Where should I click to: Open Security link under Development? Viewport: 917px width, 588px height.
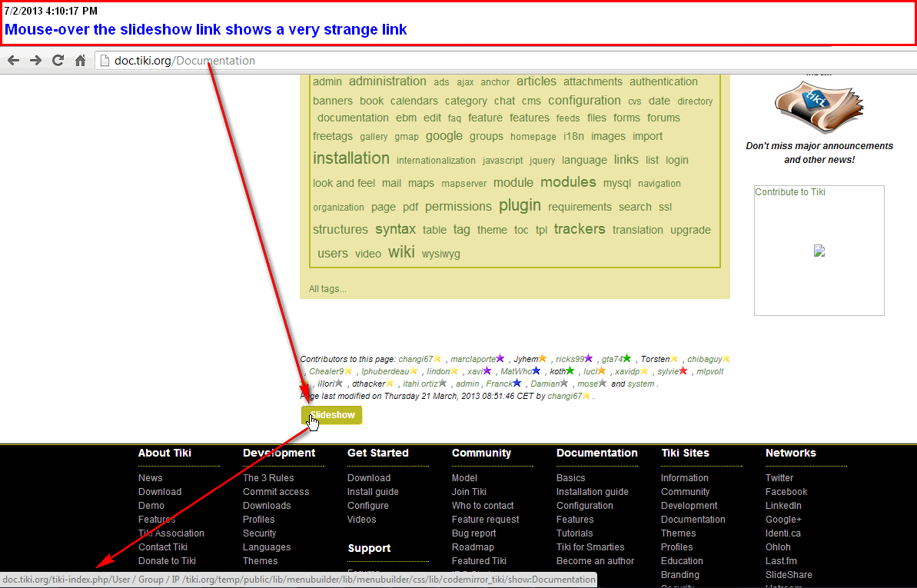260,533
